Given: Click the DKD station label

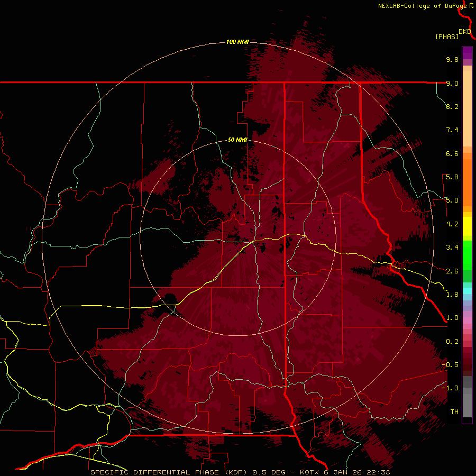Looking at the screenshot, I should (465, 32).
